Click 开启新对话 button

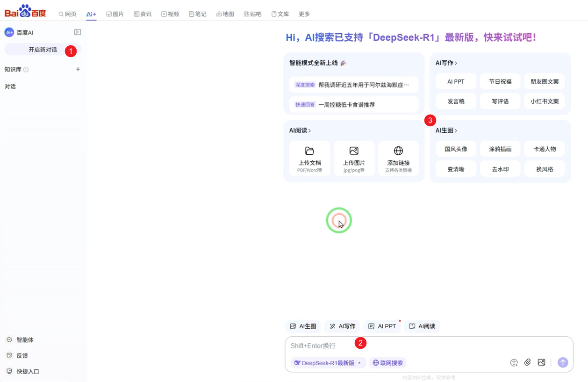[x=43, y=50]
